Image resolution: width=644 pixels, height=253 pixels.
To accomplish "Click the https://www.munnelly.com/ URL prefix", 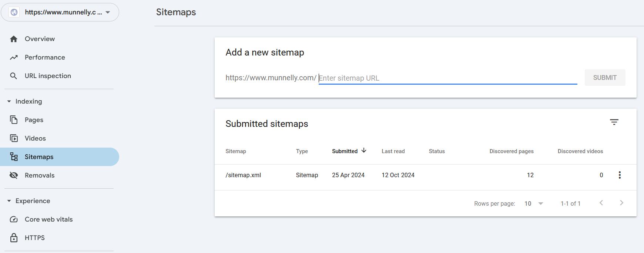I will [271, 78].
